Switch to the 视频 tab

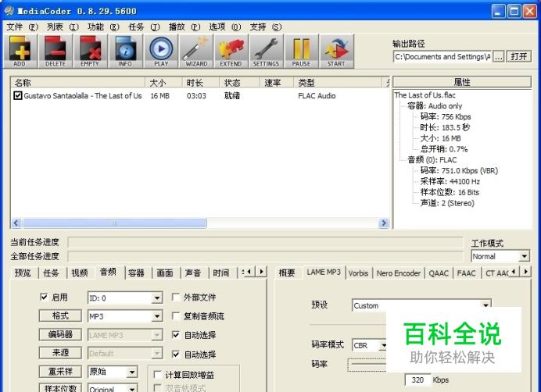80,273
